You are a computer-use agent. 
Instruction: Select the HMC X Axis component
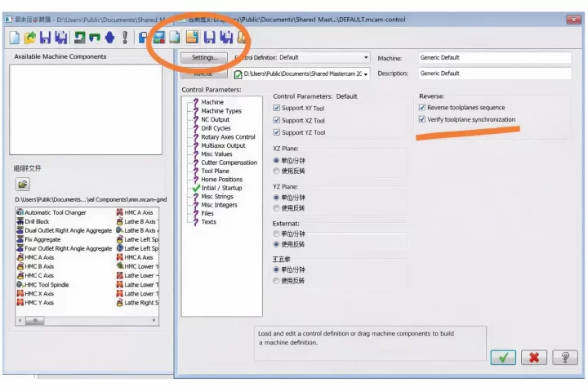35,294
